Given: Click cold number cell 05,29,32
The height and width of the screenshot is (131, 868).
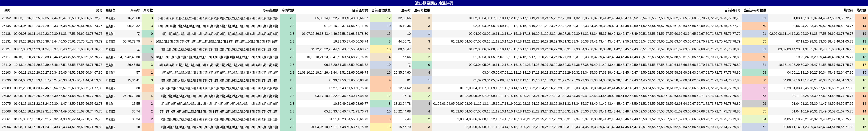Looking at the screenshot, I should tap(134, 26).
